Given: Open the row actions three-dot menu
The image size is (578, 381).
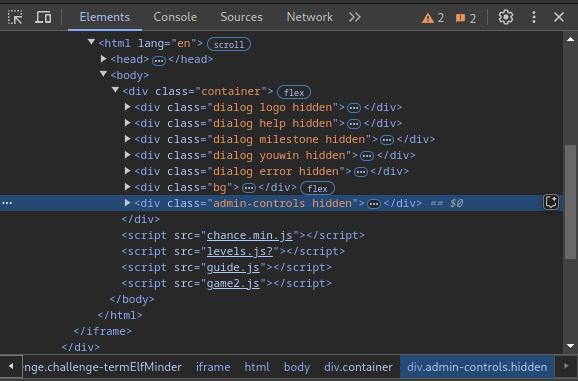Looking at the screenshot, I should click(x=7, y=203).
